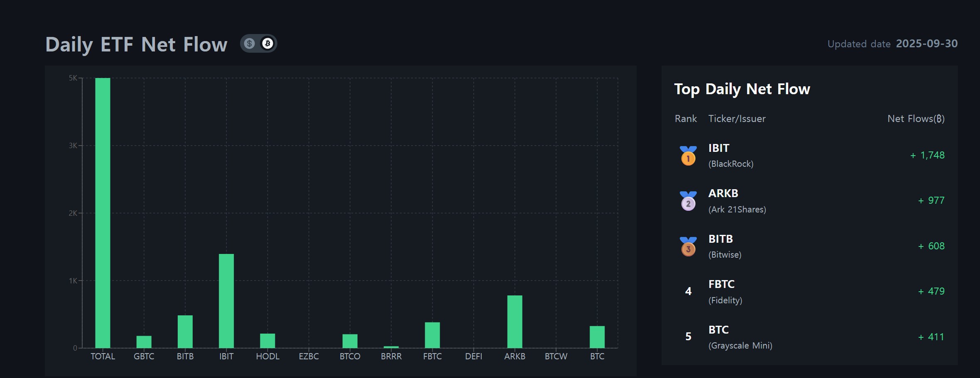
Task: Click the Net Flows column header
Action: 916,119
